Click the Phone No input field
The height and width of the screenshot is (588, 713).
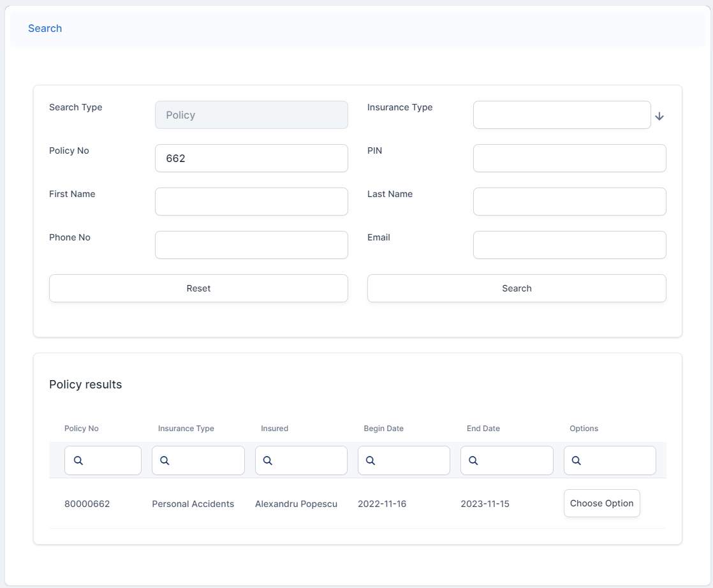click(251, 245)
